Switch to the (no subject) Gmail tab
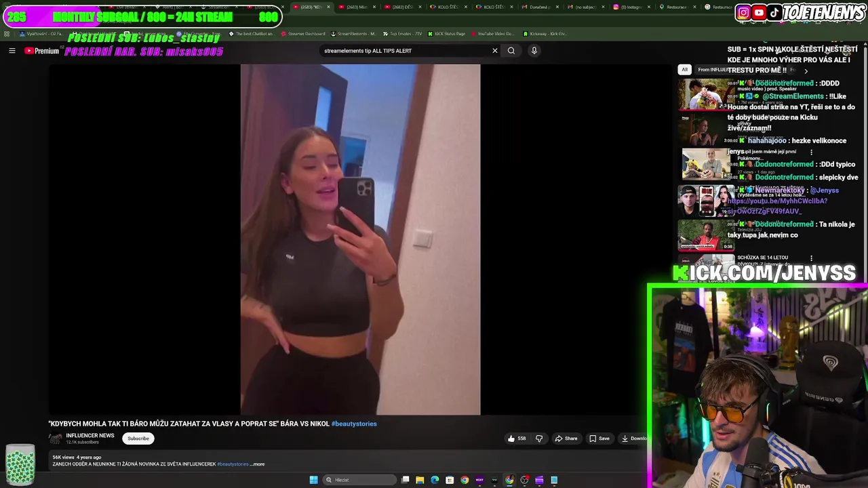868x488 pixels. [x=585, y=7]
